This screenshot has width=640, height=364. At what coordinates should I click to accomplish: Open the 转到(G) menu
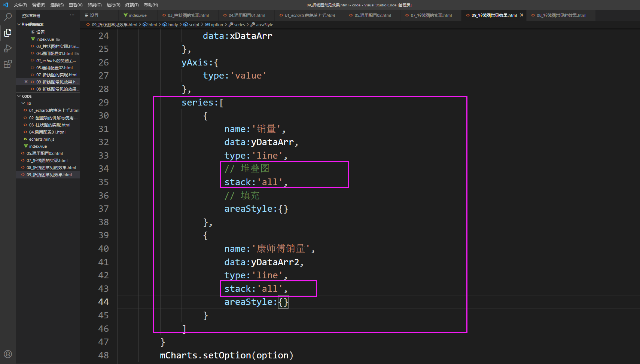click(94, 5)
